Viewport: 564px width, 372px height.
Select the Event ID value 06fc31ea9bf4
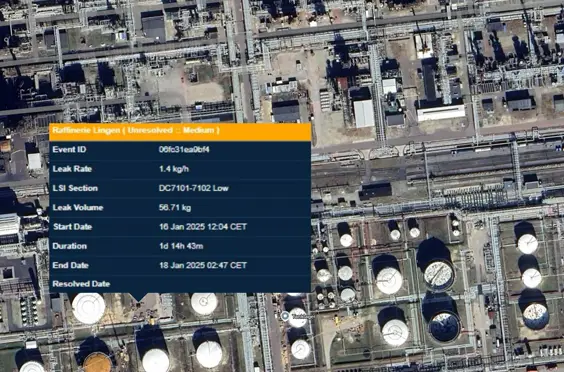(x=184, y=149)
